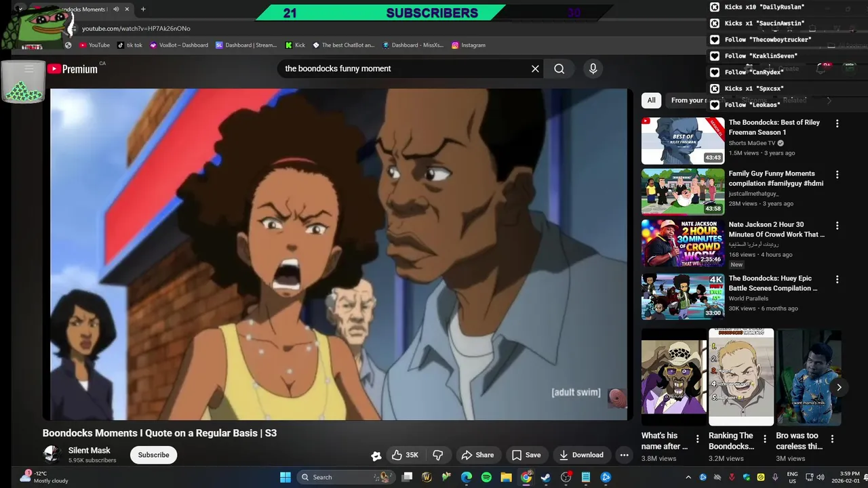This screenshot has width=868, height=488.
Task: Open the Kick bookmark
Action: click(x=295, y=45)
